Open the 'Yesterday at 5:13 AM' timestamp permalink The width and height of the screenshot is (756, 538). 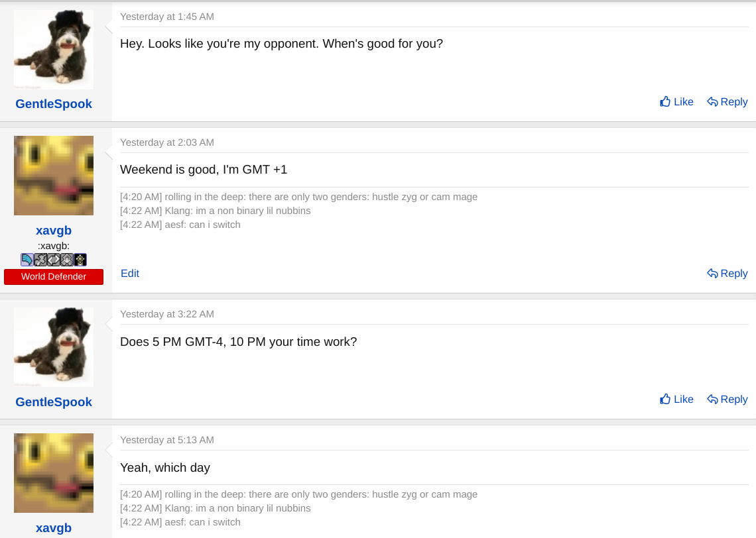pyautogui.click(x=167, y=440)
